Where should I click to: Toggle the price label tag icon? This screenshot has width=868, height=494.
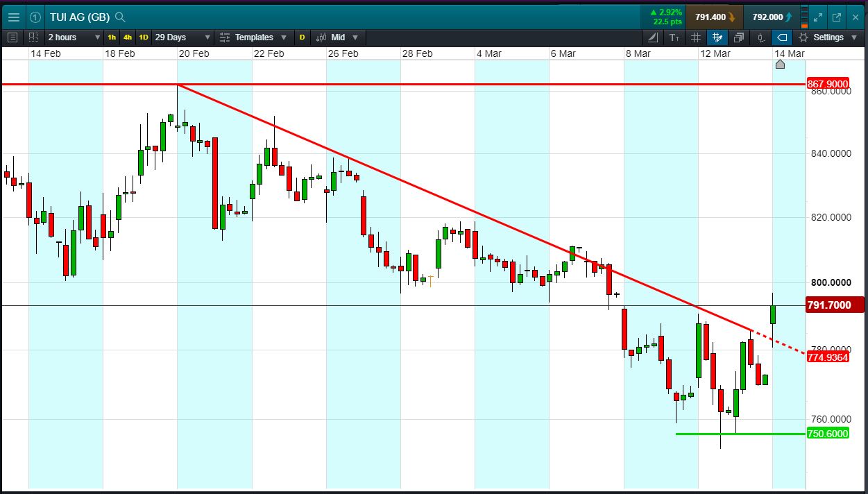coord(782,37)
